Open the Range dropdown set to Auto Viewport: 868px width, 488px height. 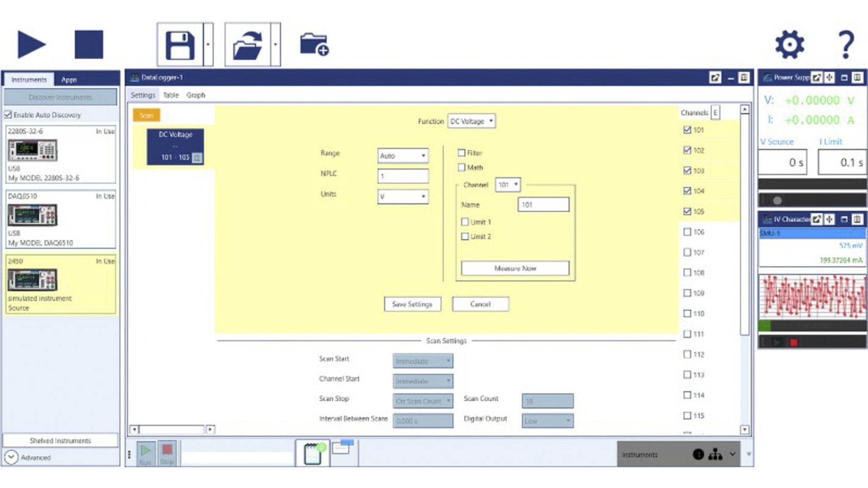(403, 156)
